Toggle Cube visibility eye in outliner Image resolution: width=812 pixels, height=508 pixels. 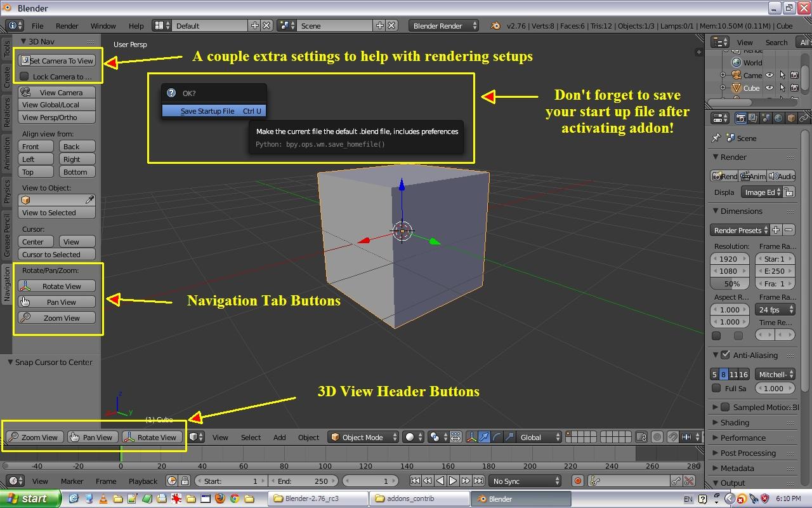point(769,88)
